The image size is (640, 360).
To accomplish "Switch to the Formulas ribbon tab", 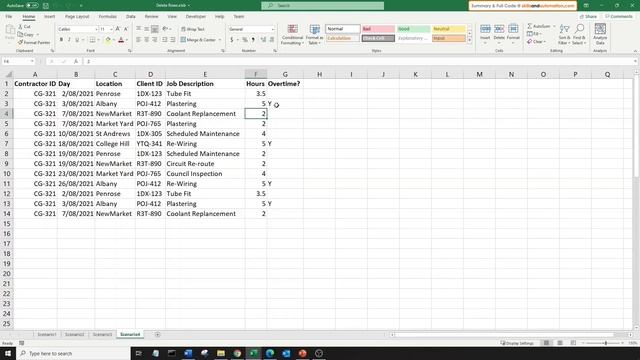I will click(108, 16).
